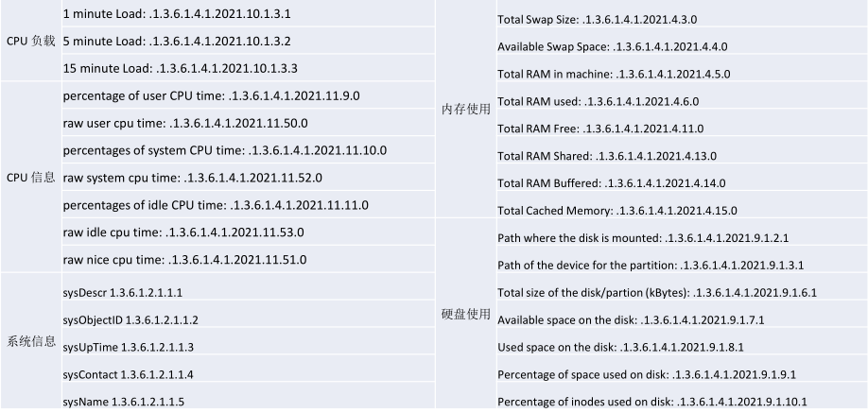Click the 硬盘使用 category label
The width and height of the screenshot is (868, 413).
tap(465, 314)
